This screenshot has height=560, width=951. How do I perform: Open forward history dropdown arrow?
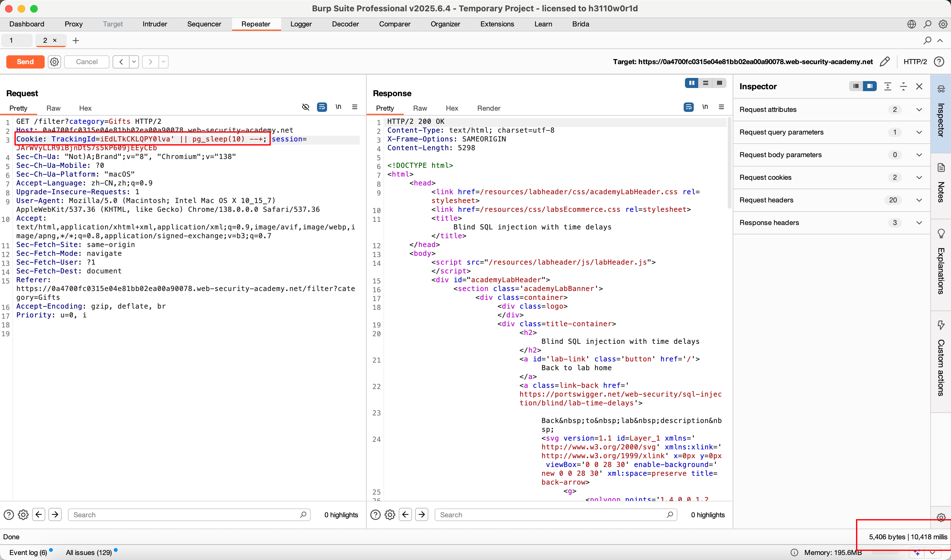(x=164, y=62)
